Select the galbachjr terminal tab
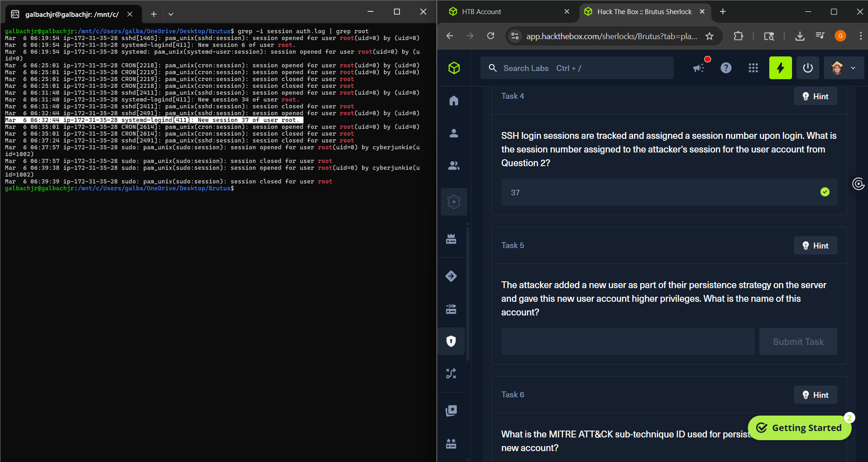This screenshot has height=462, width=868. 73,14
